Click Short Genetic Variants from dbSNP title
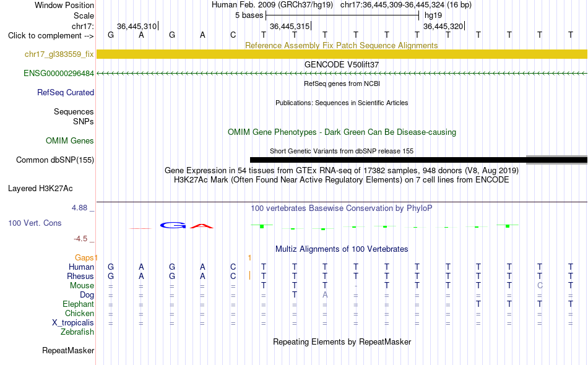Image resolution: width=588 pixels, height=365 pixels. [x=342, y=151]
